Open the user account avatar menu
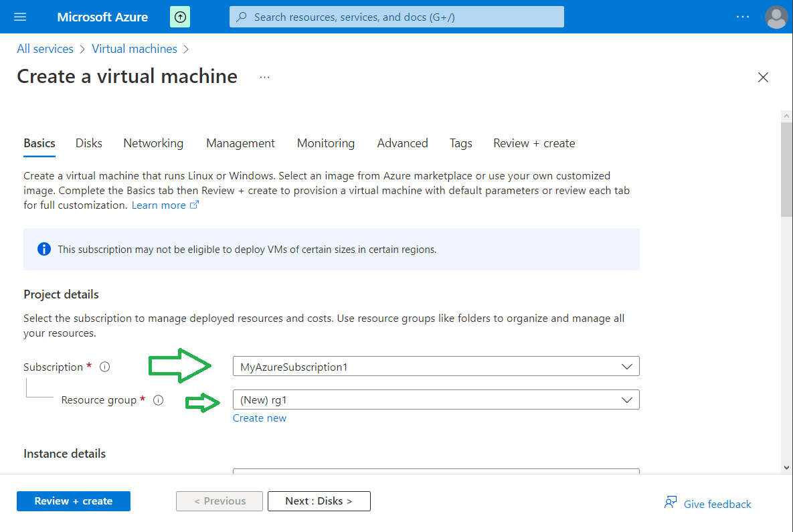This screenshot has width=793, height=532. pyautogui.click(x=776, y=17)
